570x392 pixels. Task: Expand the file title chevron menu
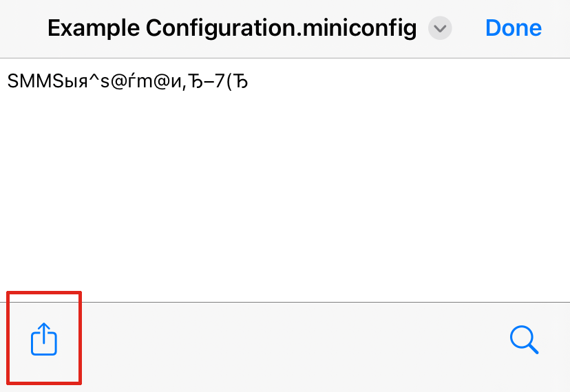[x=440, y=29]
